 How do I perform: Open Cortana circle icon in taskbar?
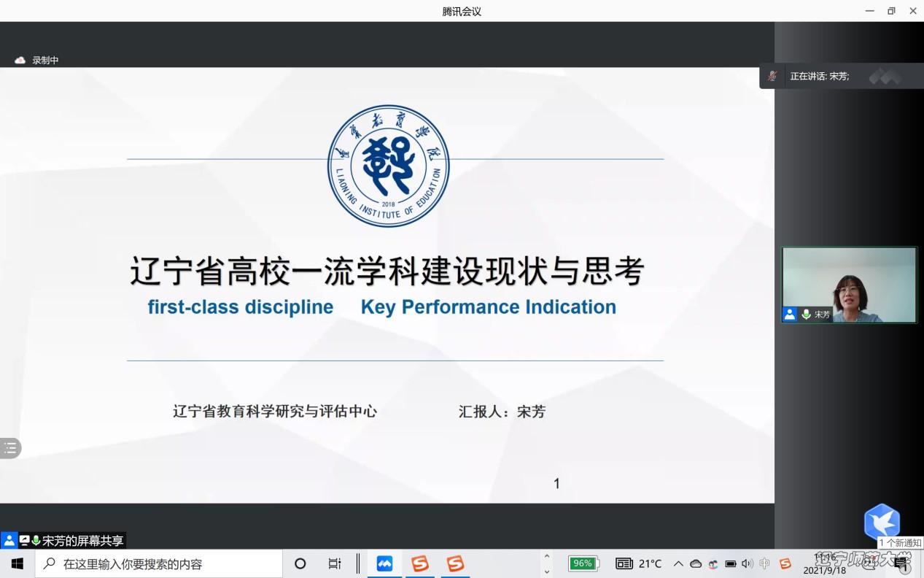[x=300, y=563]
